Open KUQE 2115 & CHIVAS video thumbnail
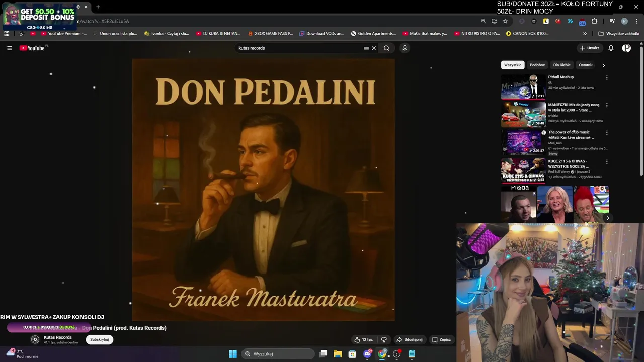The height and width of the screenshot is (362, 644). (x=523, y=170)
